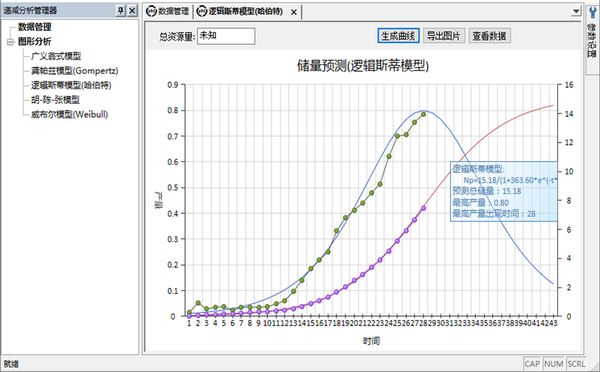This screenshot has width=600, height=372.
Task: Click the 查看数据 button
Action: [489, 36]
